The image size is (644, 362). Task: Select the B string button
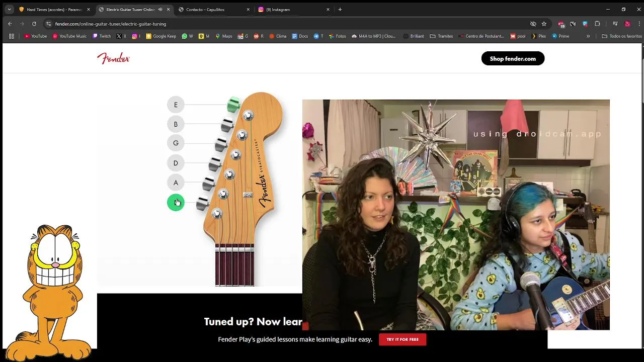(176, 124)
